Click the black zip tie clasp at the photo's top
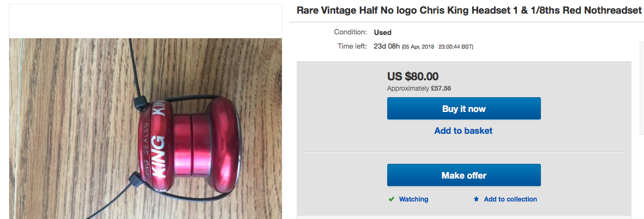 click(139, 102)
